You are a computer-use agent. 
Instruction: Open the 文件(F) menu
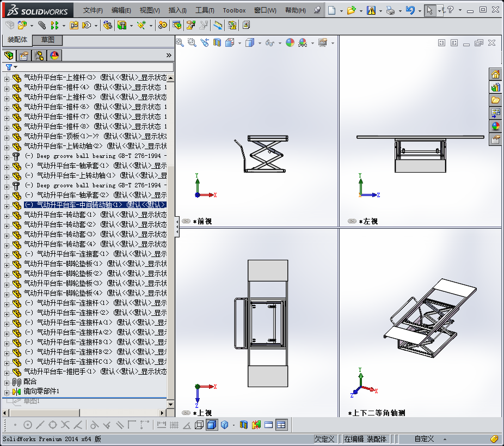[x=93, y=10]
